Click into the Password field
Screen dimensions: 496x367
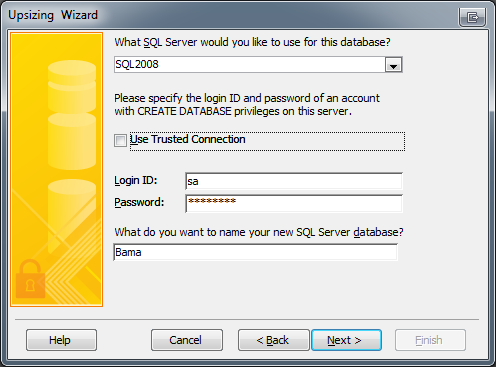tap(294, 203)
